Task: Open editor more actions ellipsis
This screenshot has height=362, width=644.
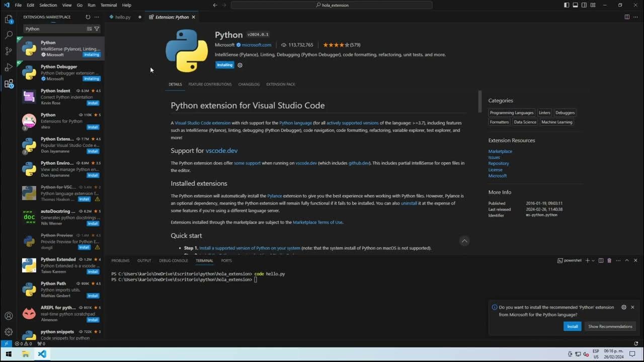Action: [636, 17]
